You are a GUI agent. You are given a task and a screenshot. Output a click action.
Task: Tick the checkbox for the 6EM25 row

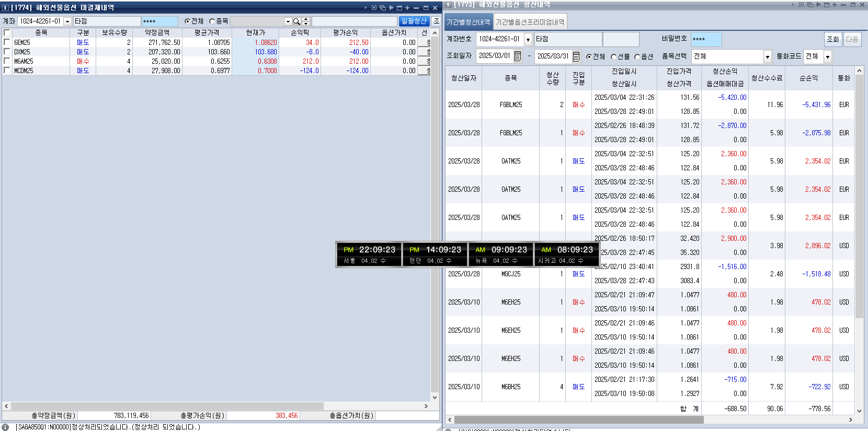tap(7, 42)
